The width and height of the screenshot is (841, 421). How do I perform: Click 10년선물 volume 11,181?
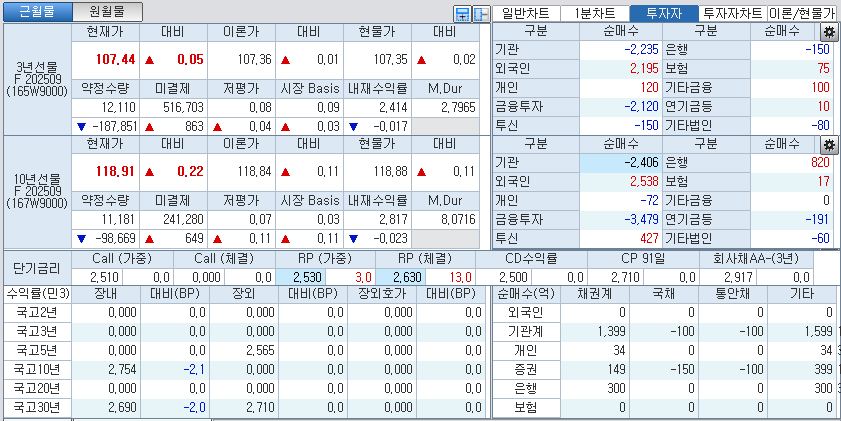pos(118,219)
